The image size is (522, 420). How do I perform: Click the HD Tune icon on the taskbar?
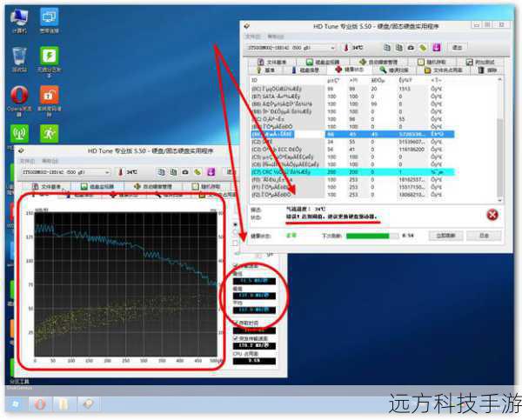click(x=88, y=404)
